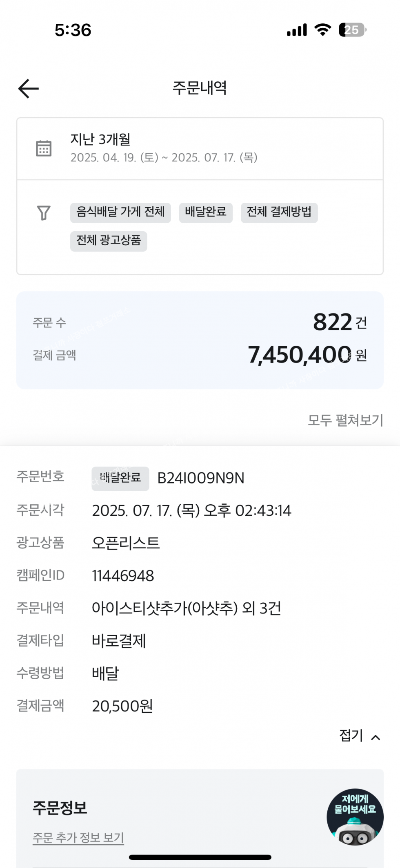Tap the 822건 order count summary
400x868 pixels.
coord(340,322)
